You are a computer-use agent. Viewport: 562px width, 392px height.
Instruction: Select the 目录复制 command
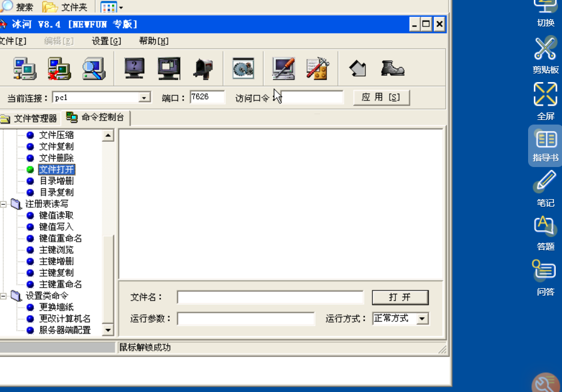[56, 192]
